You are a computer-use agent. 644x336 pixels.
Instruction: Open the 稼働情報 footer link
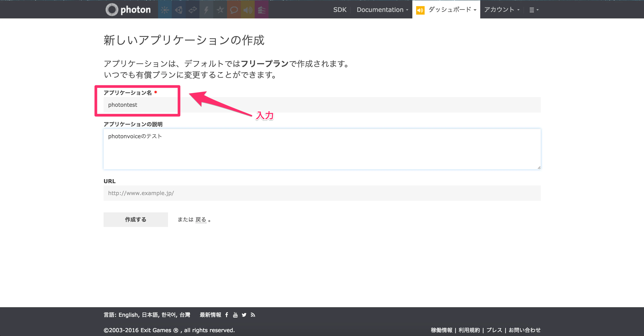pos(441,330)
